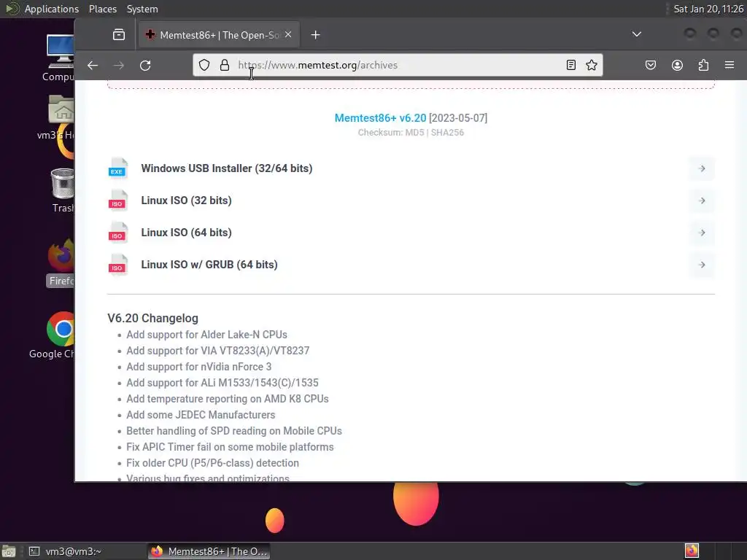Open the Memtest86+ v6.20 link
Screen dimensions: 747x560
click(380, 118)
